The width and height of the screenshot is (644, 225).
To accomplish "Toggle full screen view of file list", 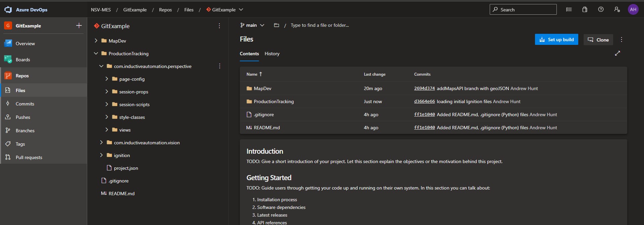I will 618,53.
